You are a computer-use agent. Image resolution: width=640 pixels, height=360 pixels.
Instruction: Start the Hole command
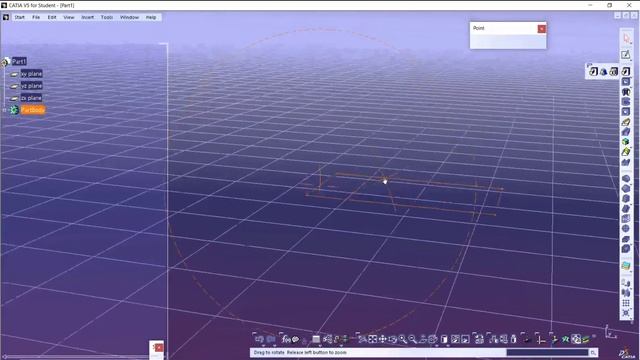coord(626,112)
